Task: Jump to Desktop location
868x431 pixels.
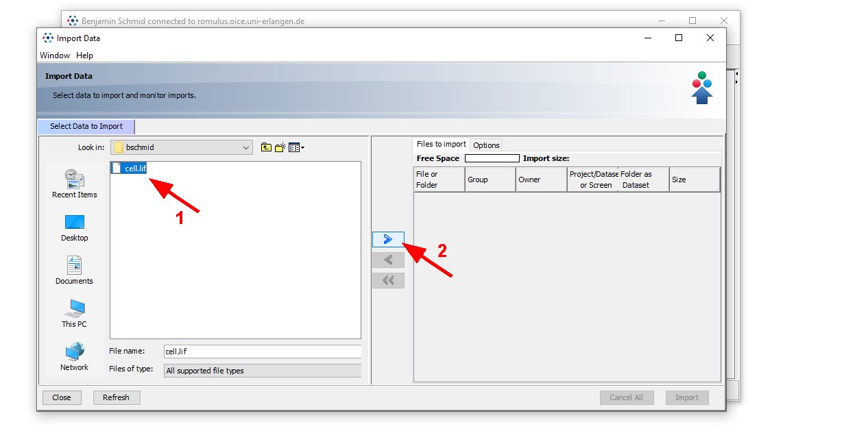Action: (74, 227)
